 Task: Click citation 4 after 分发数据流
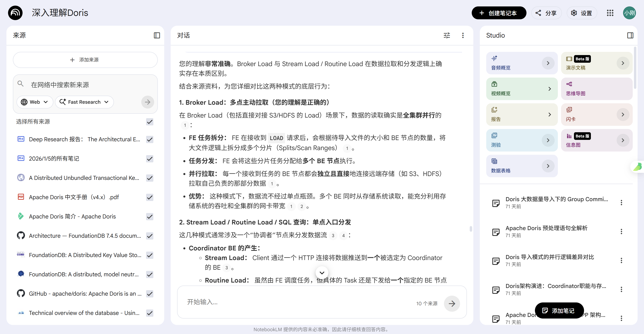[x=343, y=235]
